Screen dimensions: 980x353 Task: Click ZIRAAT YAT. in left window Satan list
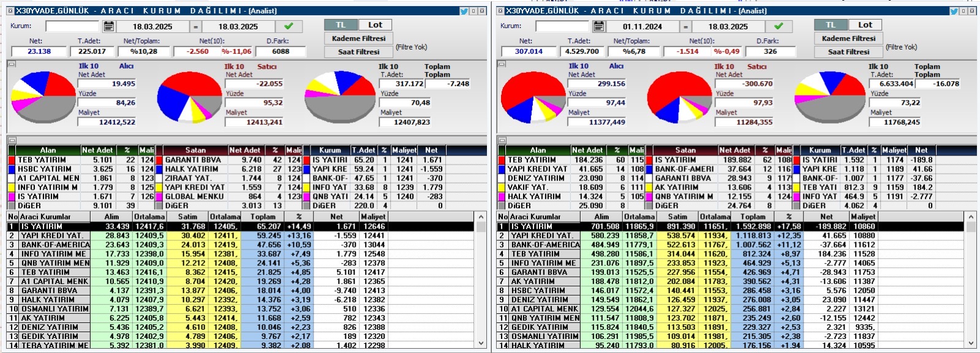188,179
